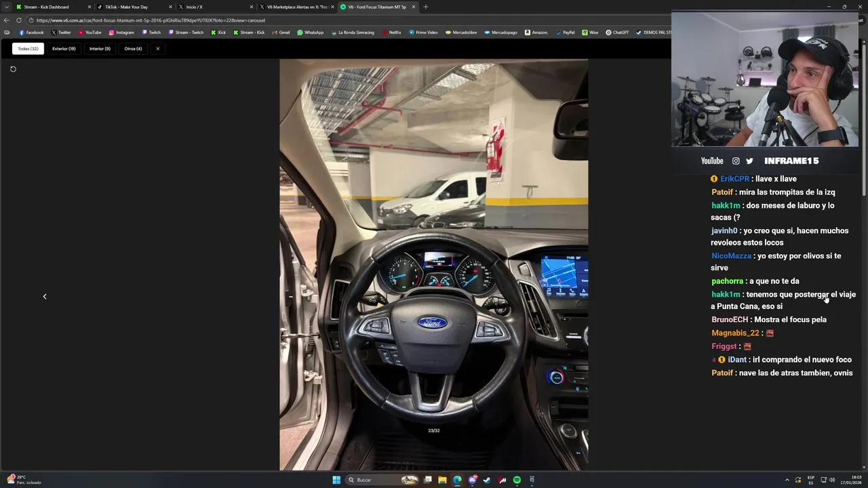Open the PayPal bookmark

[565, 33]
